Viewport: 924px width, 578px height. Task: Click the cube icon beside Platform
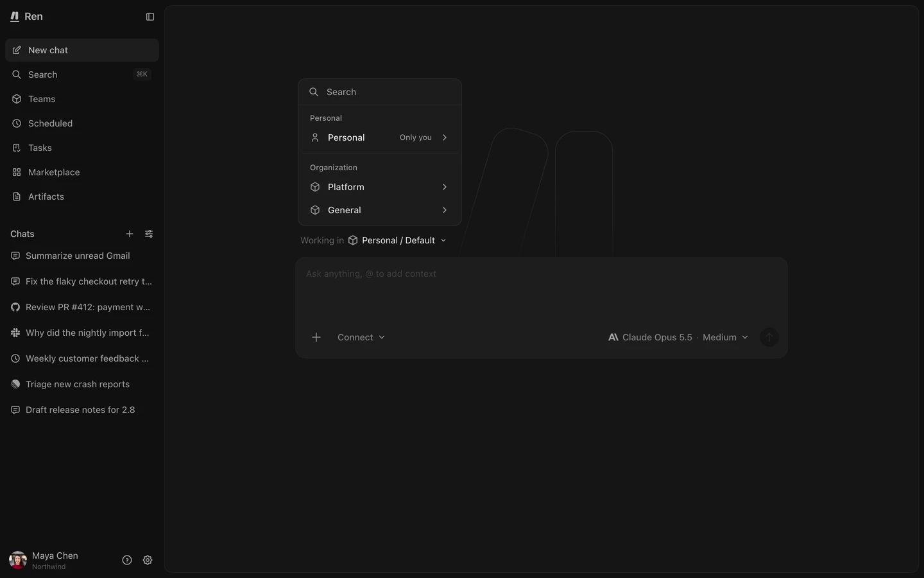coord(315,187)
